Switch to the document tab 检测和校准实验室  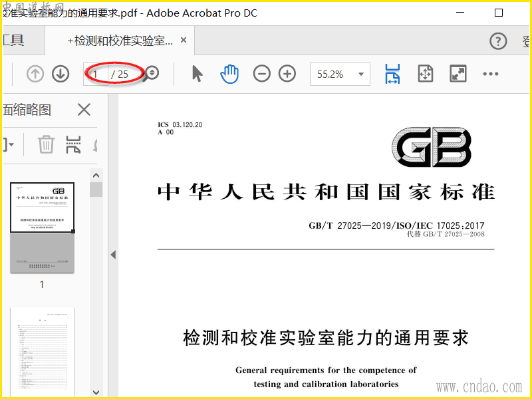click(120, 41)
